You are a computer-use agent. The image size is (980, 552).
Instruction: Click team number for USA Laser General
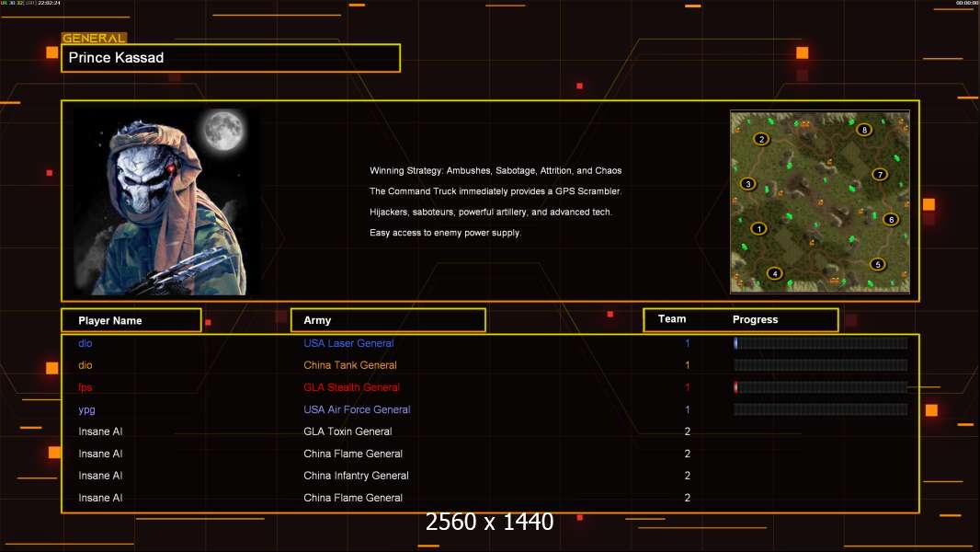click(687, 343)
